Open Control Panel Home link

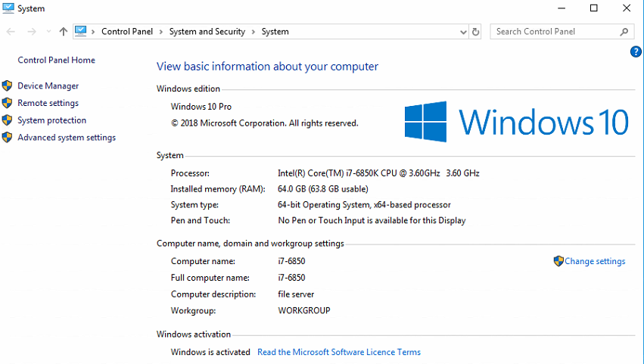(x=56, y=60)
